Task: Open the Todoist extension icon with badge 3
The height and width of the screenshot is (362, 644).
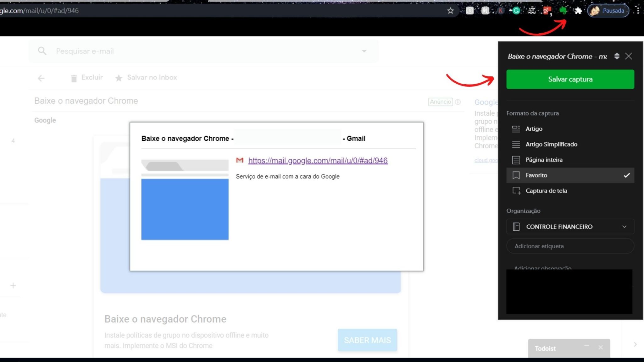Action: [x=547, y=11]
